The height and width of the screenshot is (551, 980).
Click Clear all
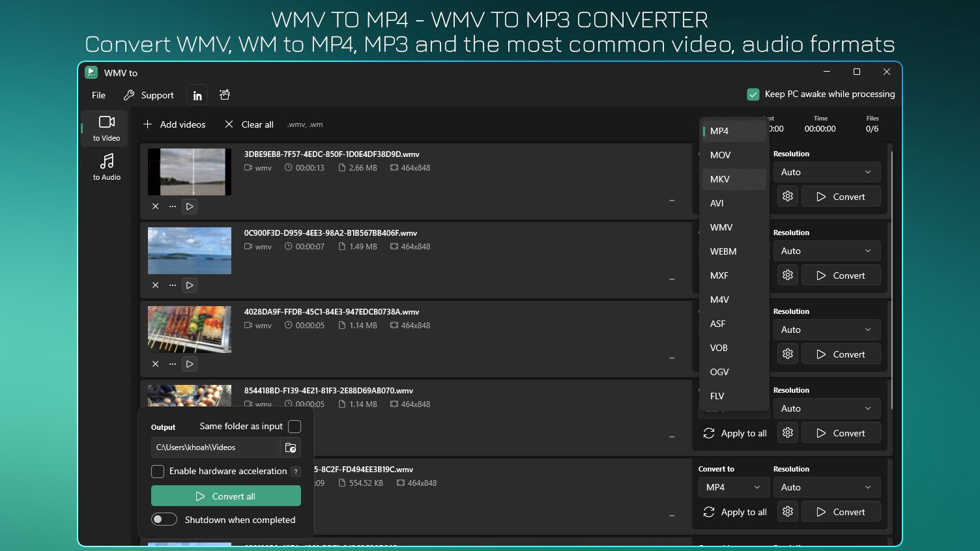click(x=249, y=124)
